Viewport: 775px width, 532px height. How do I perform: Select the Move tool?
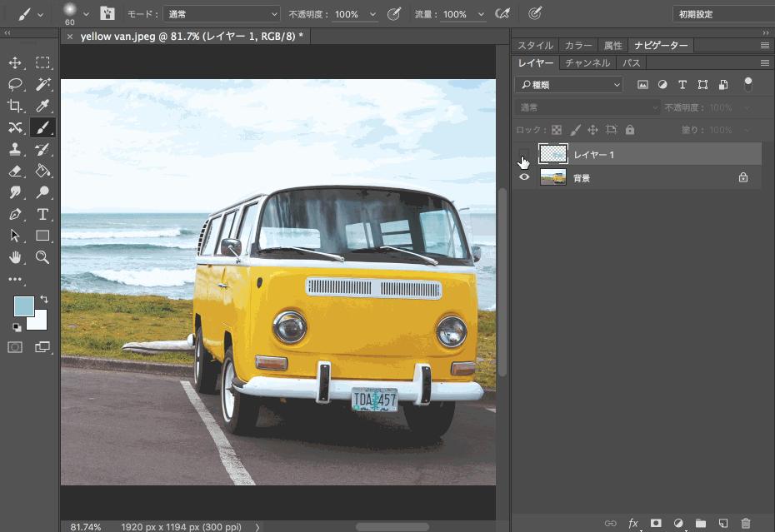coord(15,63)
